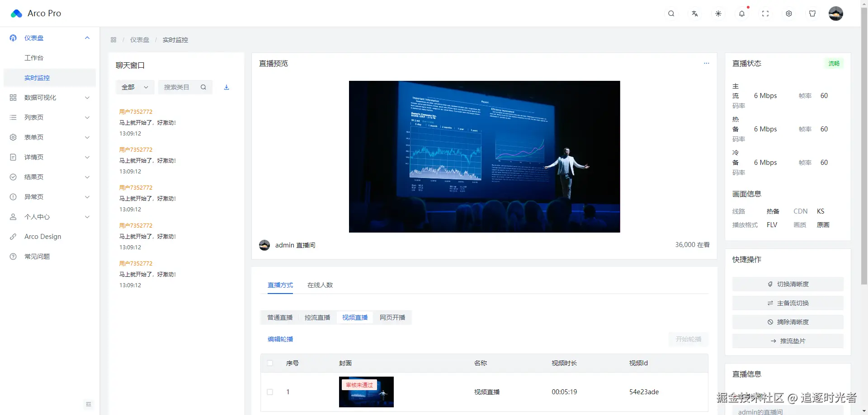The image size is (868, 415).
Task: Check the checkbox for row 1
Action: coord(270,392)
